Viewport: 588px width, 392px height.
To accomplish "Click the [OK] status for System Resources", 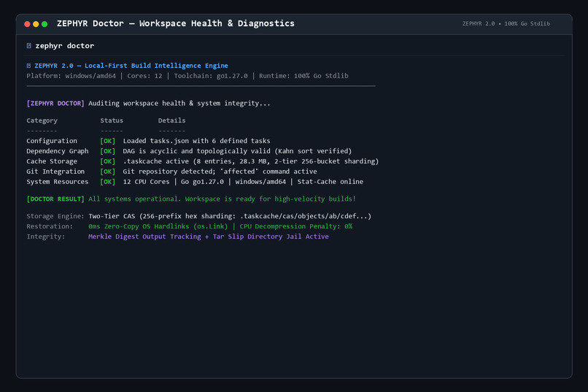I will [x=108, y=182].
